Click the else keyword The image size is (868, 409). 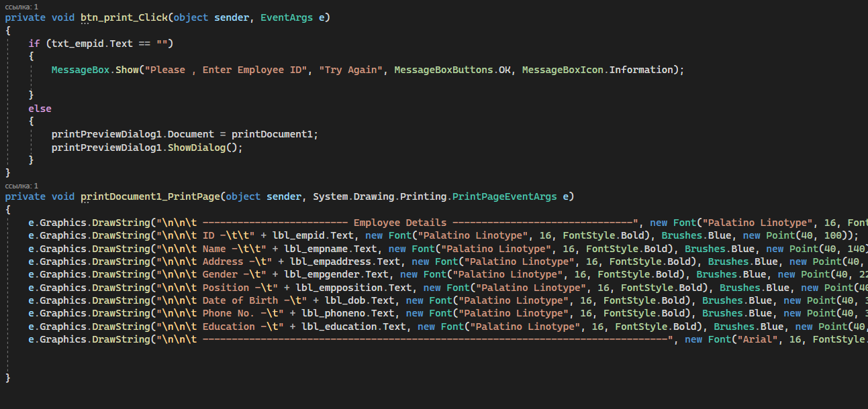pos(40,109)
